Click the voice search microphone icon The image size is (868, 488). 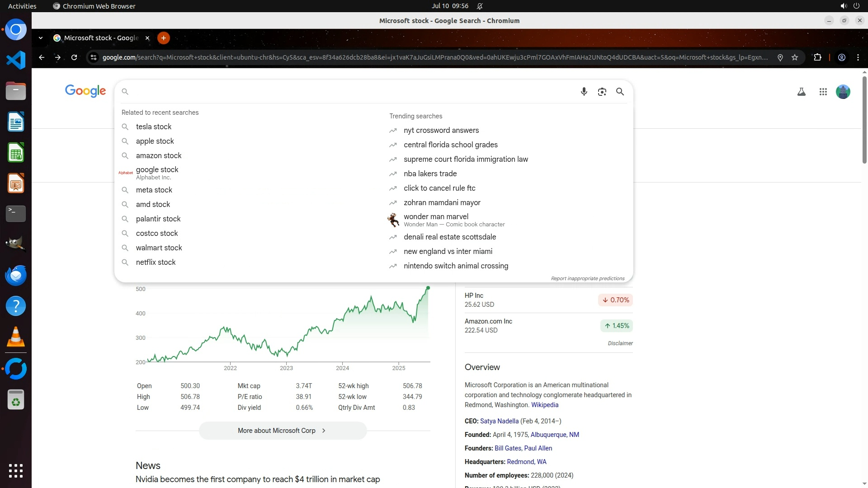[584, 92]
